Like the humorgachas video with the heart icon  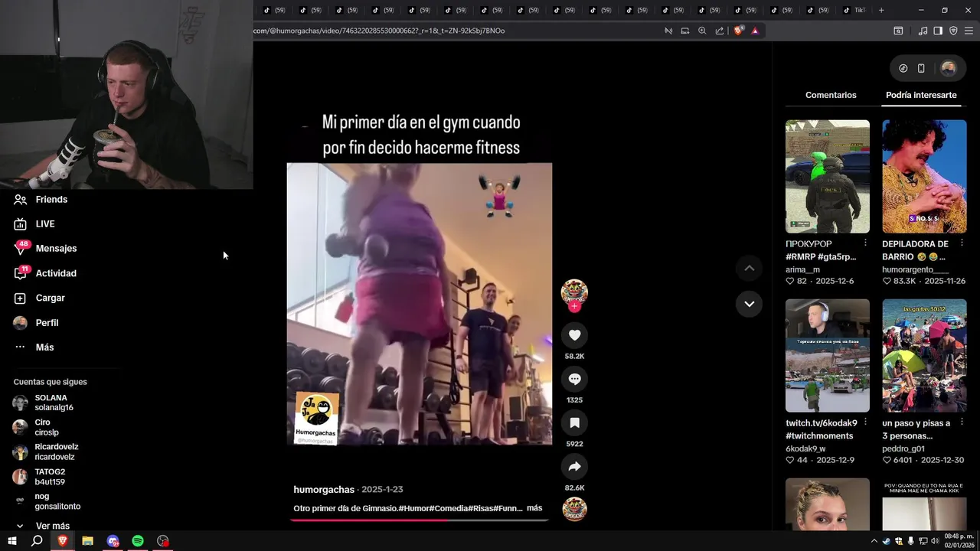pos(574,335)
